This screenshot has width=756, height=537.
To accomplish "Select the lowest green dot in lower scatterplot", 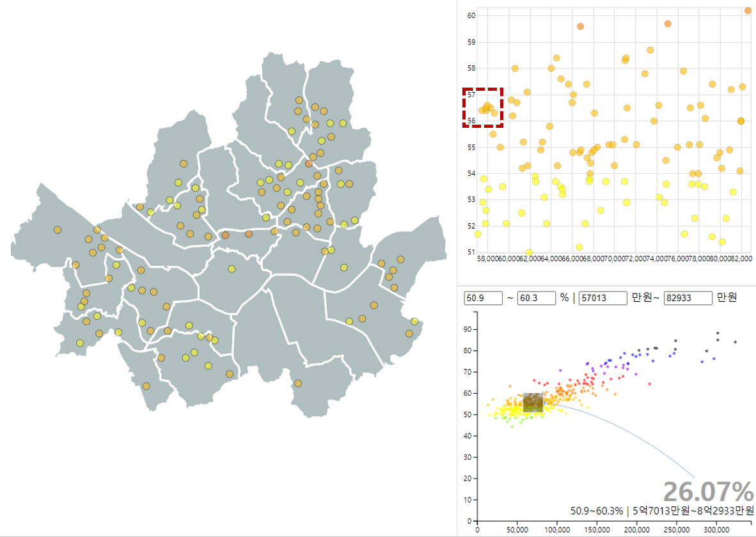I will [512, 426].
